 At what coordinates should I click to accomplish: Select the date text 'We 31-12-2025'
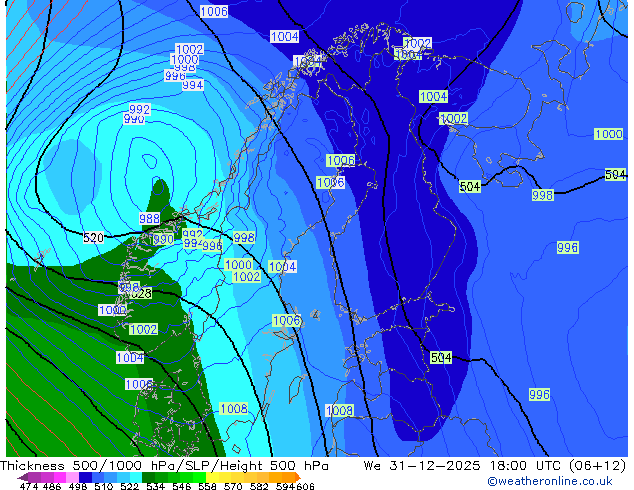coord(422,466)
